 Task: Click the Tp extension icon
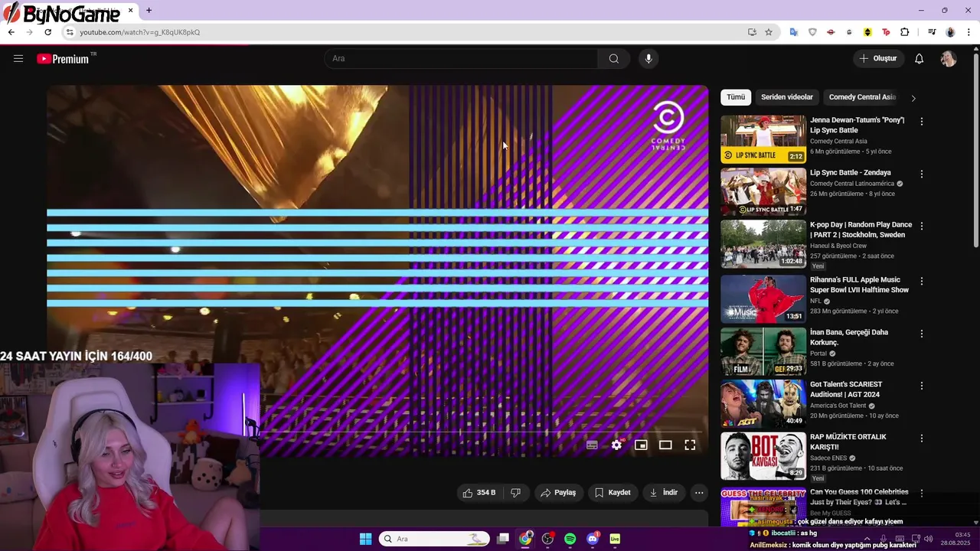(886, 32)
